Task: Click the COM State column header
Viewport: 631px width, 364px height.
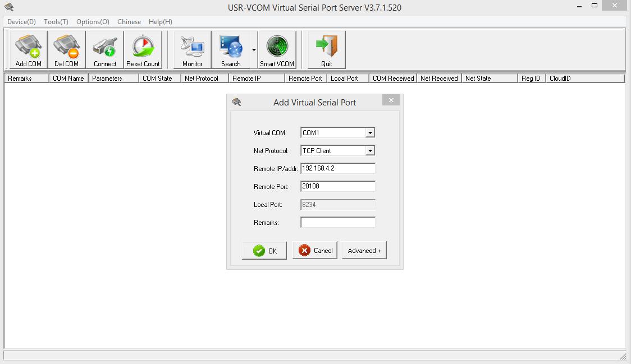Action: 160,79
